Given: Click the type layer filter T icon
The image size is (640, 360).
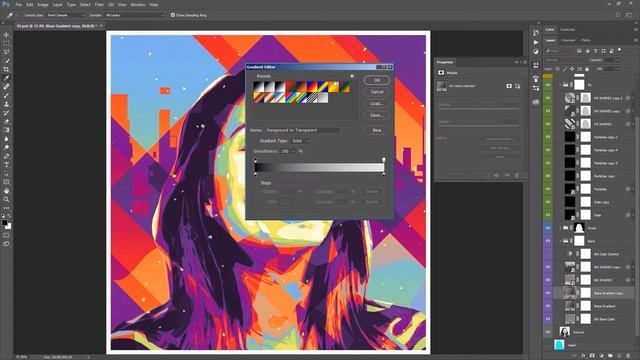Looking at the screenshot, I should (x=596, y=51).
